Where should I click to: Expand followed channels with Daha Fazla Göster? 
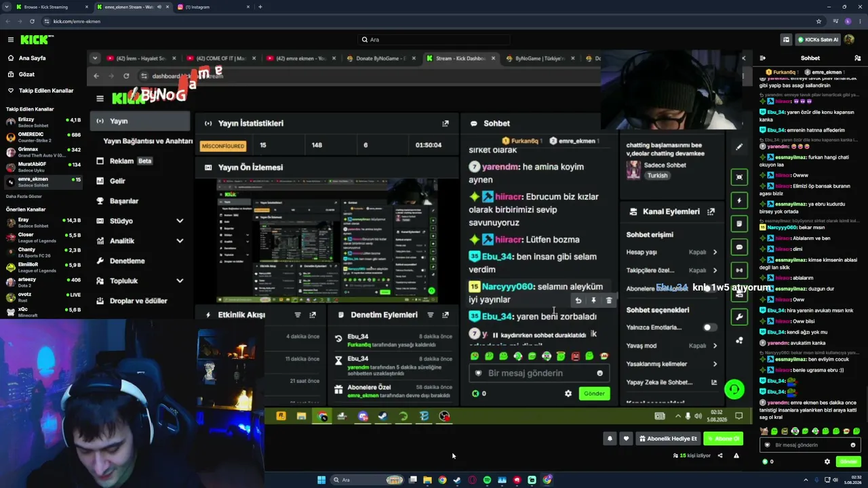coord(24,196)
